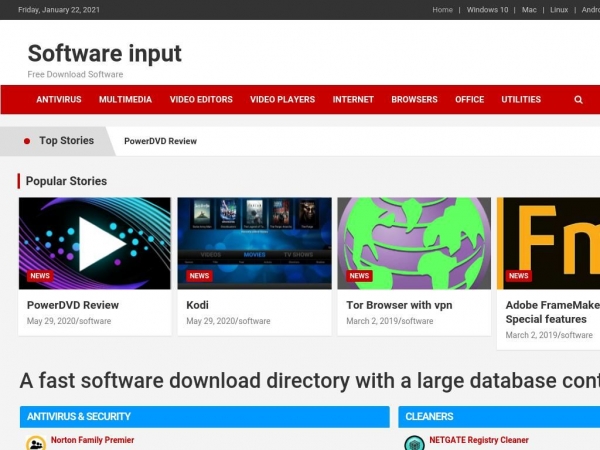The height and width of the screenshot is (450, 600).
Task: Open the CLEANERS section header
Action: (x=499, y=417)
